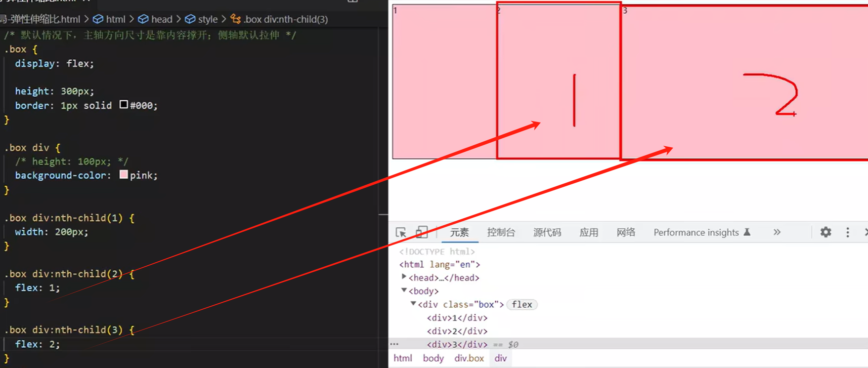Click pink box 3 in the page preview

point(744,82)
